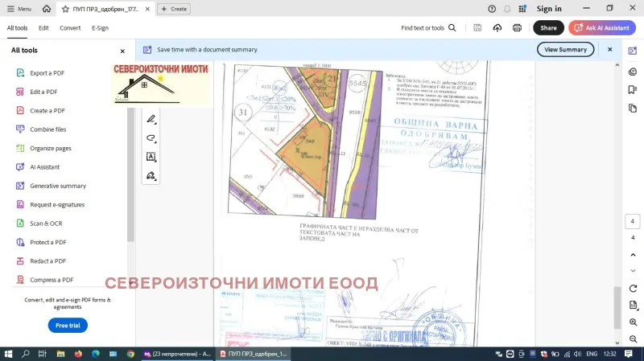Open the Help question mark icon
Viewport: 644px width, 361px height.
pos(492,9)
